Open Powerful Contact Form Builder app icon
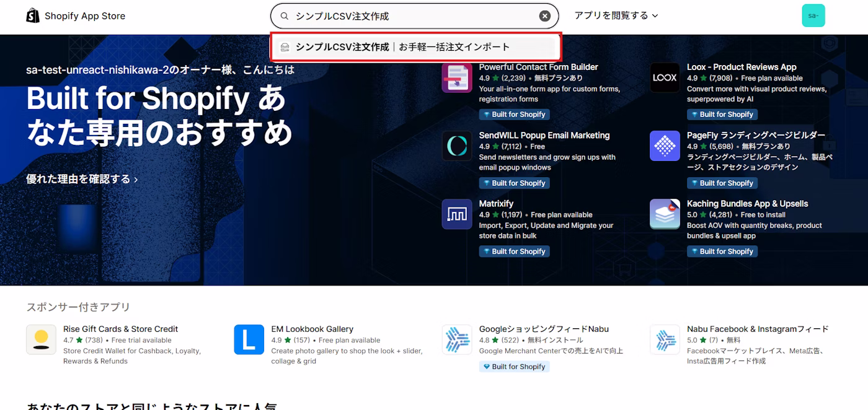868x410 pixels. click(x=457, y=78)
